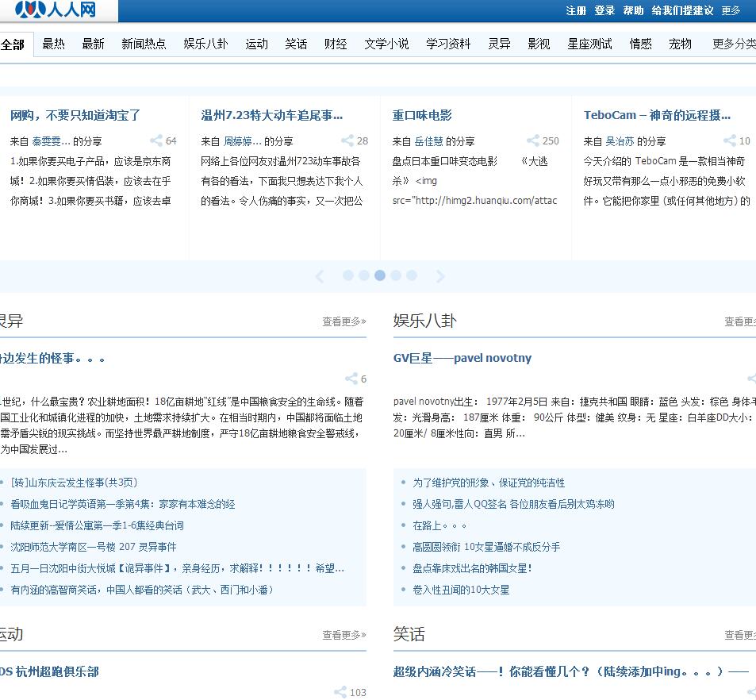Go to next carousel slide arrow
The image size is (756, 700).
click(x=439, y=276)
